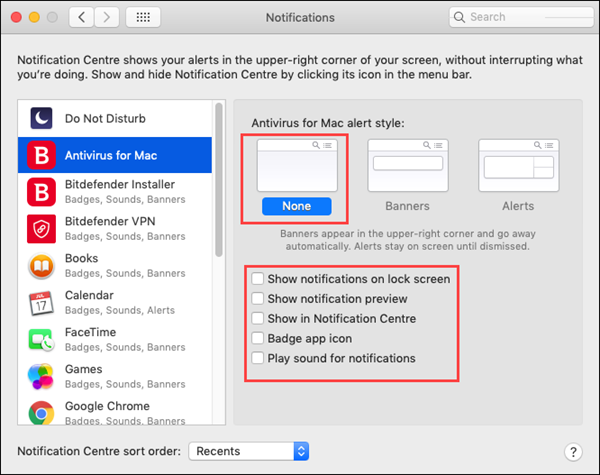Viewport: 600px width, 475px height.
Task: Click the back navigation arrow
Action: pos(82,17)
